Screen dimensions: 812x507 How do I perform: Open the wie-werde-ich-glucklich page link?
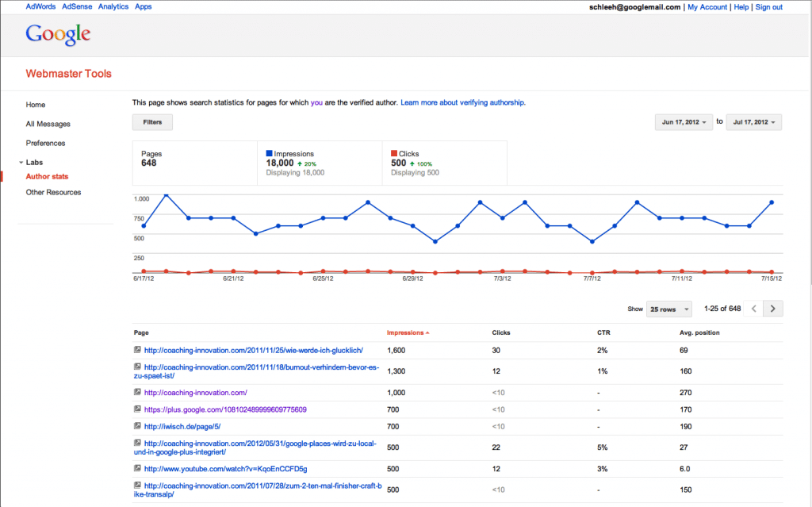point(254,351)
